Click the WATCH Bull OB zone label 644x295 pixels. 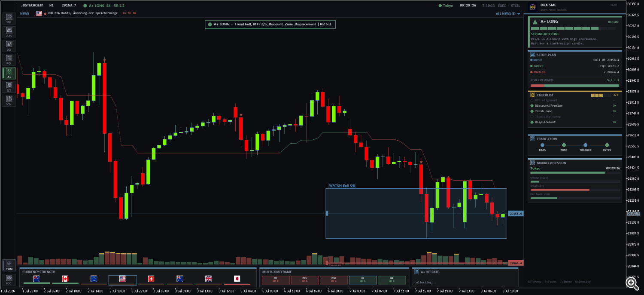pos(342,186)
